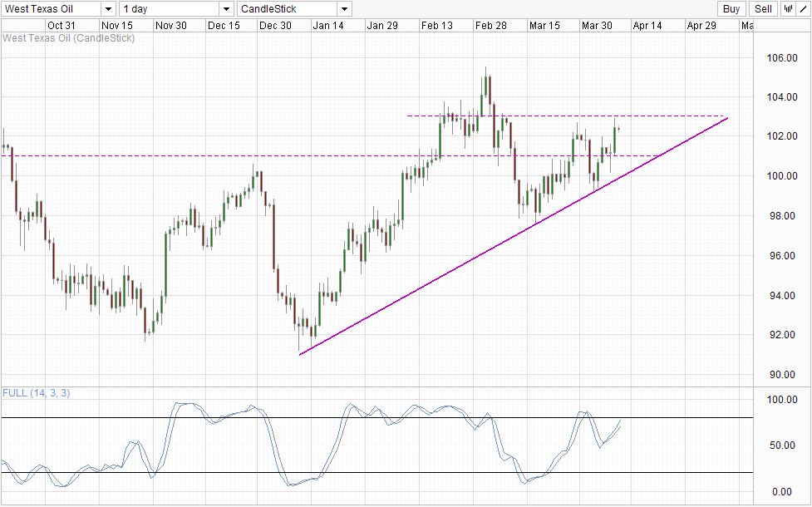Open the chart indicators tool icon

coord(788,9)
